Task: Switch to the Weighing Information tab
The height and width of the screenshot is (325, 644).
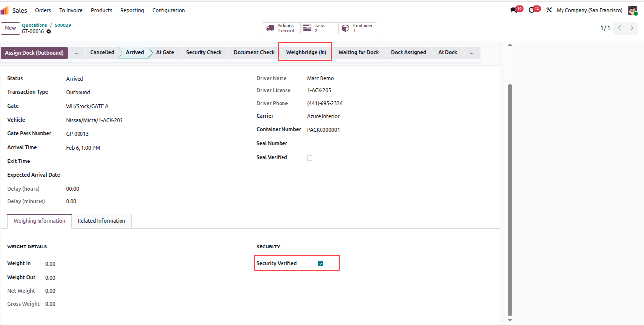Action: point(40,221)
